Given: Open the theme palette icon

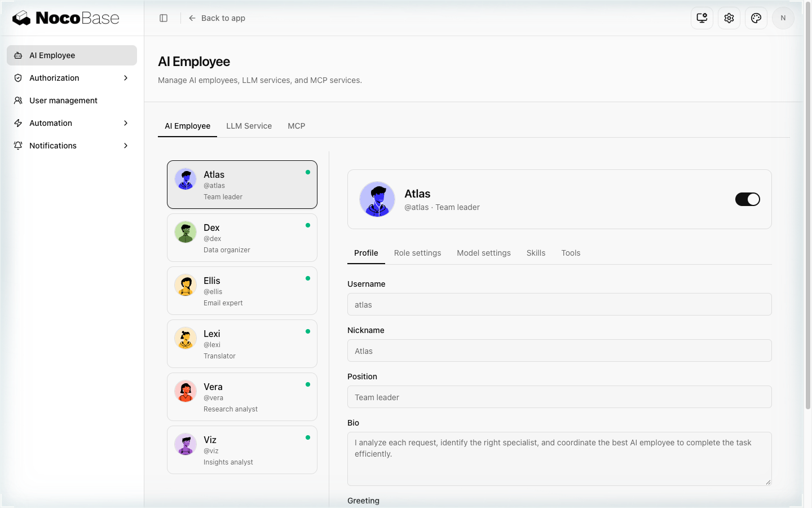Looking at the screenshot, I should (x=756, y=18).
